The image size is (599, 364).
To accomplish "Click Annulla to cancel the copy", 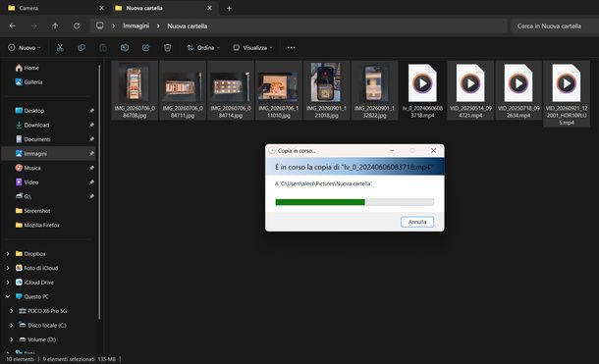I will 417,222.
